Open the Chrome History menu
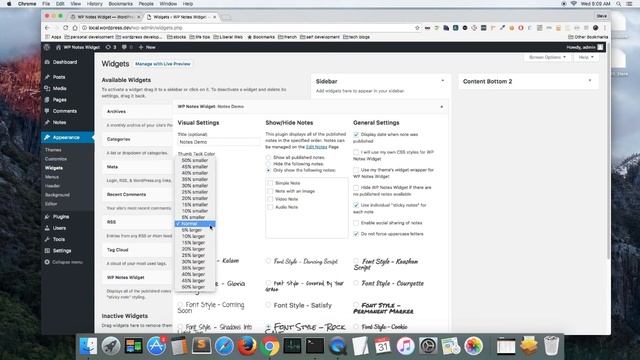Image resolution: width=640 pixels, height=360 pixels. (x=94, y=4)
